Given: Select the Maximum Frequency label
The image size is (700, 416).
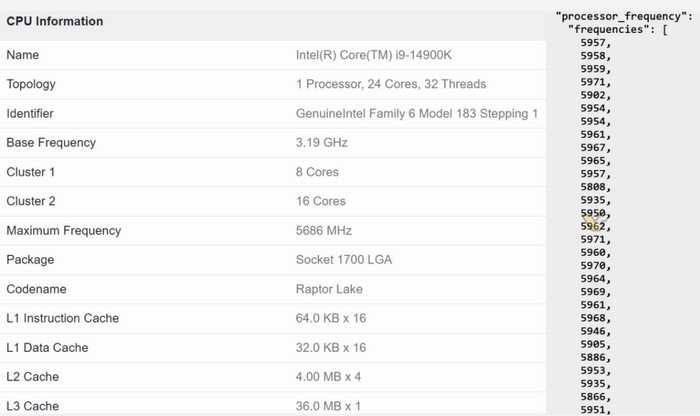Looking at the screenshot, I should [63, 231].
